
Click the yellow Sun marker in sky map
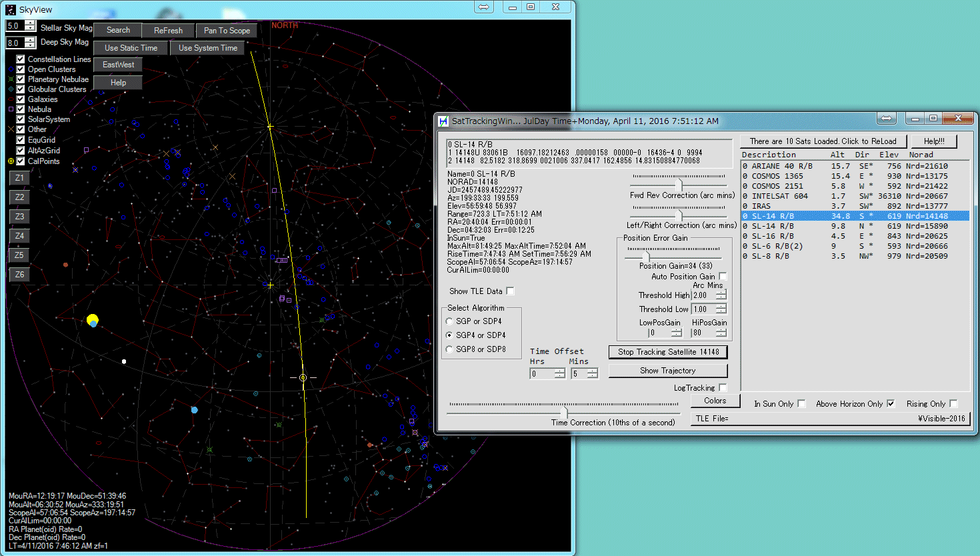(x=93, y=320)
